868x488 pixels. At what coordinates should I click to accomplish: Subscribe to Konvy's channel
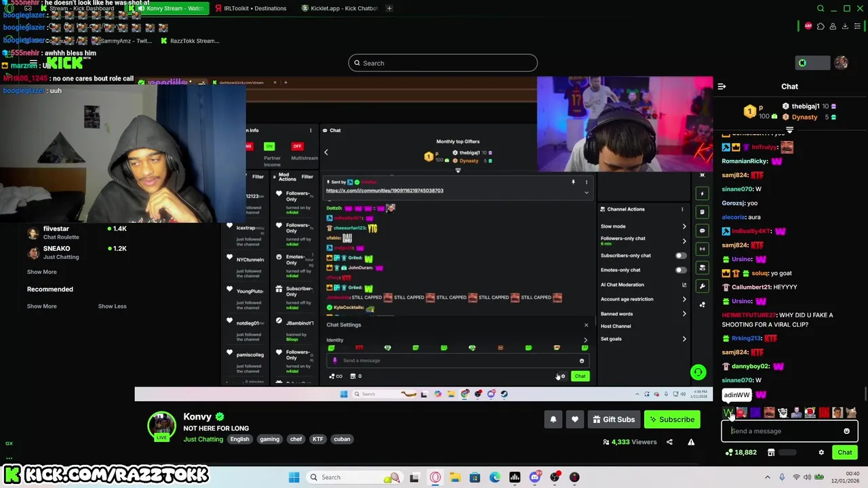671,420
